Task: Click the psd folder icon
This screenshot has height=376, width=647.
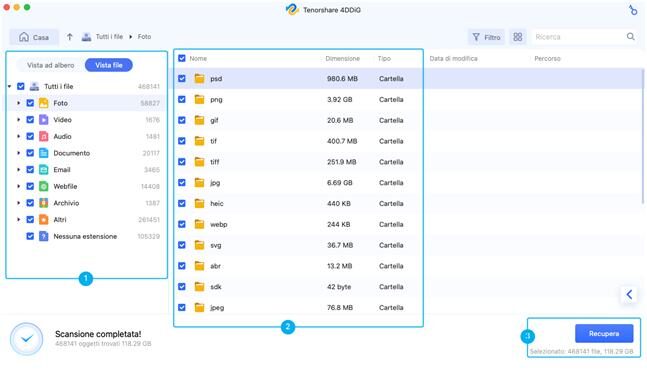Action: [x=199, y=78]
